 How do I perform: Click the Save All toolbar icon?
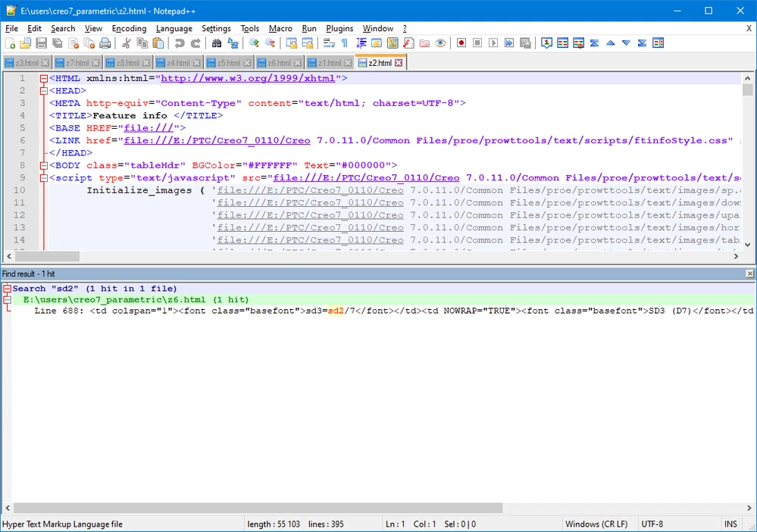pos(58,43)
